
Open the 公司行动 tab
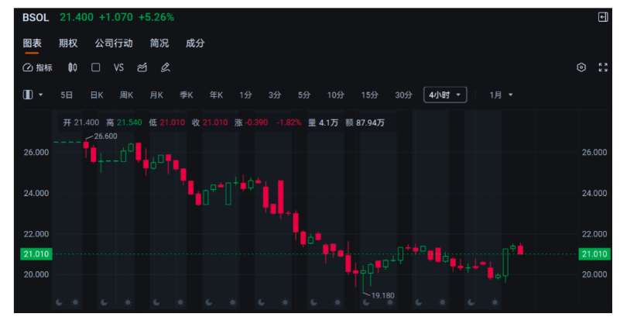(x=114, y=43)
